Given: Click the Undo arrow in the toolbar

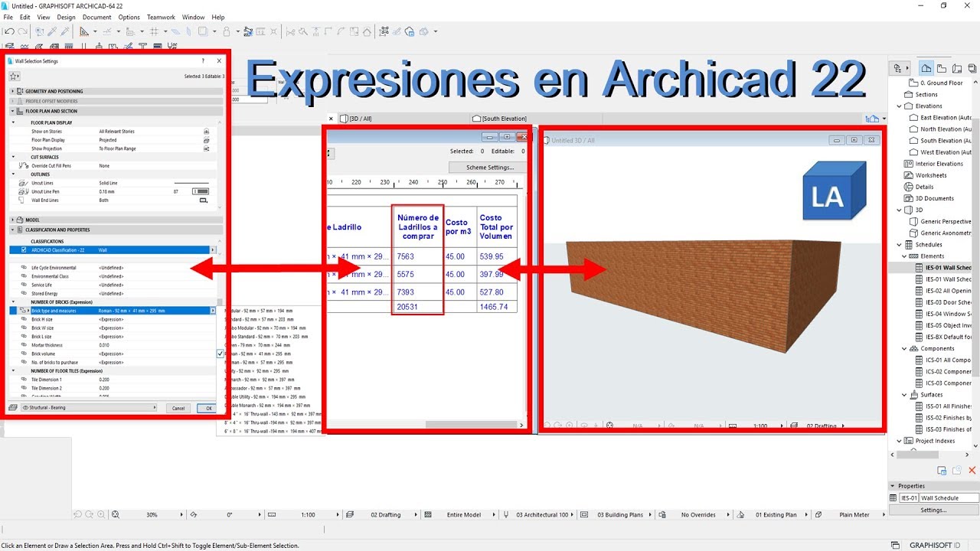Looking at the screenshot, I should click(9, 32).
